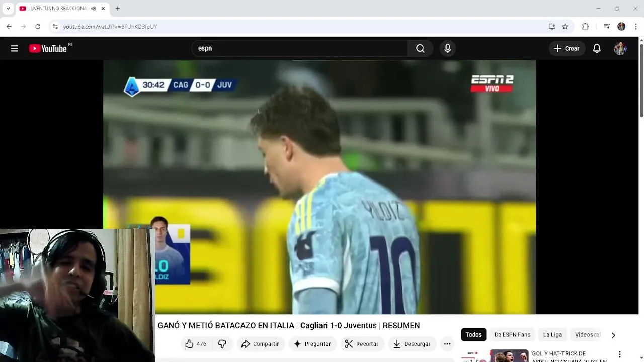Click the Preguntar ask button

tap(312, 344)
